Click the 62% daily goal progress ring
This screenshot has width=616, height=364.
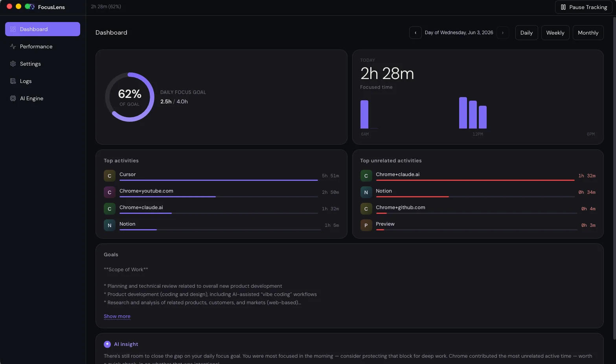point(130,97)
